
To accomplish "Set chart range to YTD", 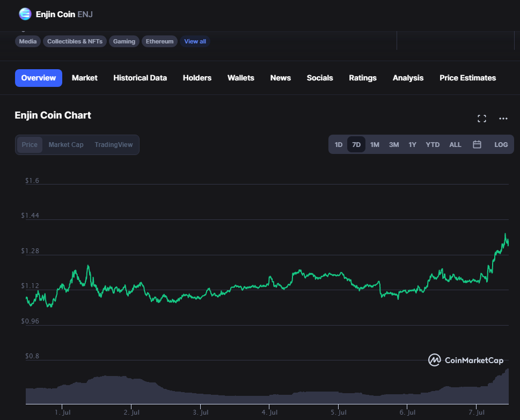I will (433, 145).
